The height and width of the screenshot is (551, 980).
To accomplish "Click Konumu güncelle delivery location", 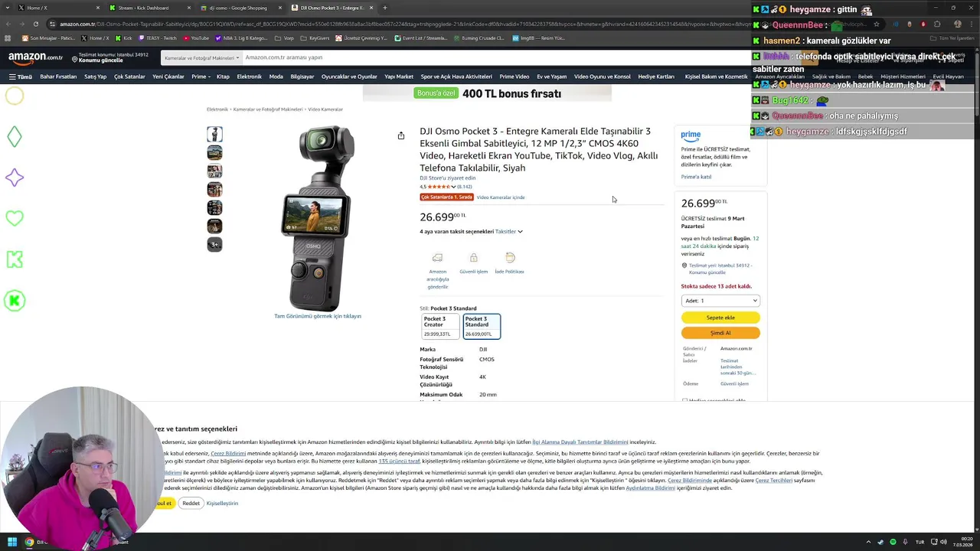I will pos(100,60).
